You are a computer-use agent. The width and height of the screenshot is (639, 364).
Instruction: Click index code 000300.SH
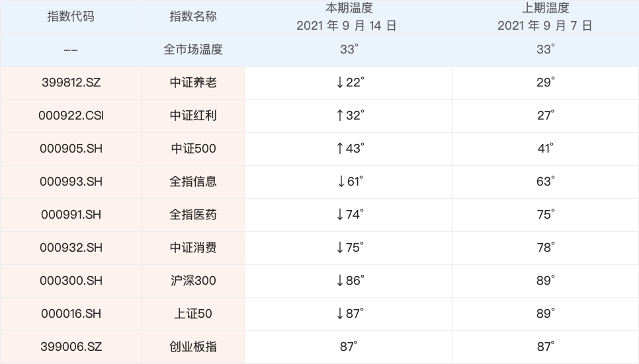(71, 281)
